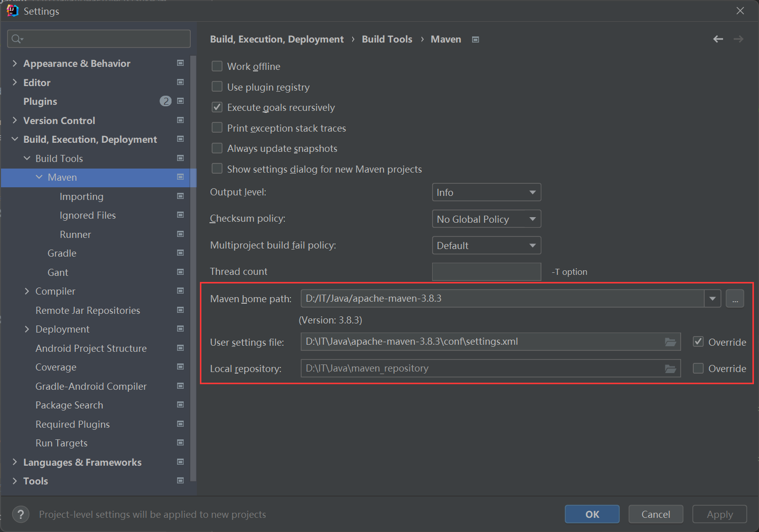
Task: Click the search magnifier icon in the settings search box
Action: coord(17,39)
